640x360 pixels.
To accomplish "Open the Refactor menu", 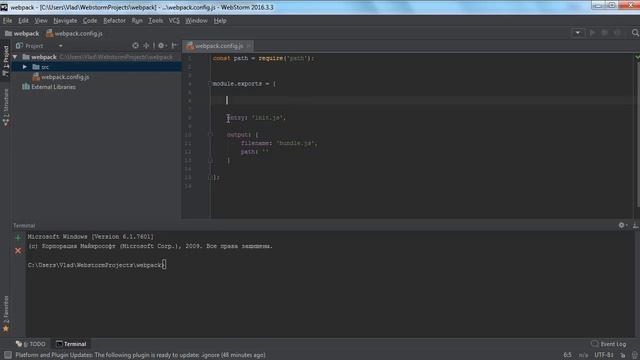I will (114, 20).
